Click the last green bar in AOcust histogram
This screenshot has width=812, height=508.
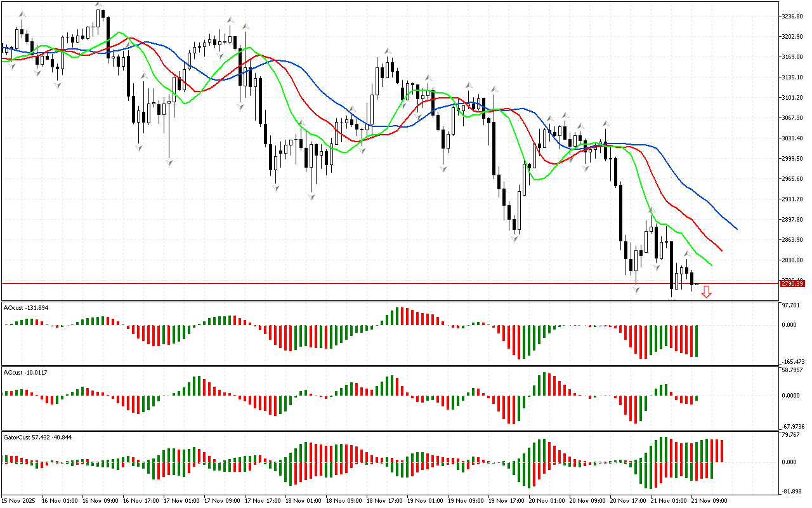pos(697,340)
